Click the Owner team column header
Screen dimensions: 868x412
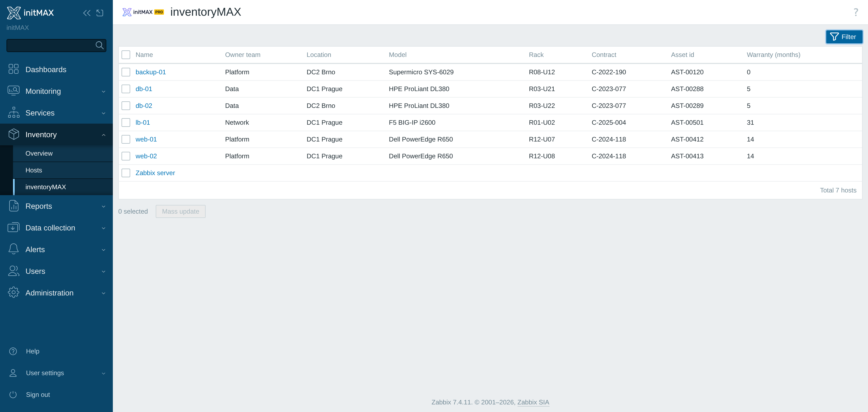tap(242, 55)
